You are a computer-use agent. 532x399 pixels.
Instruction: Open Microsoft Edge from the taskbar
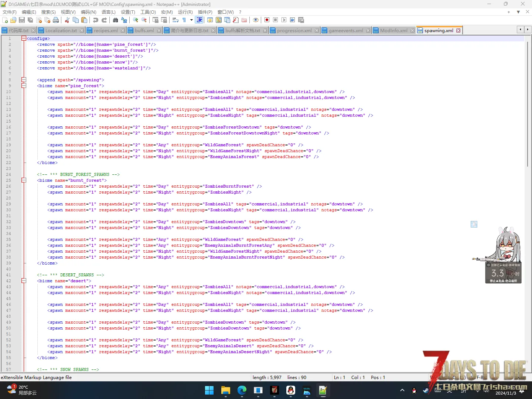click(x=242, y=390)
